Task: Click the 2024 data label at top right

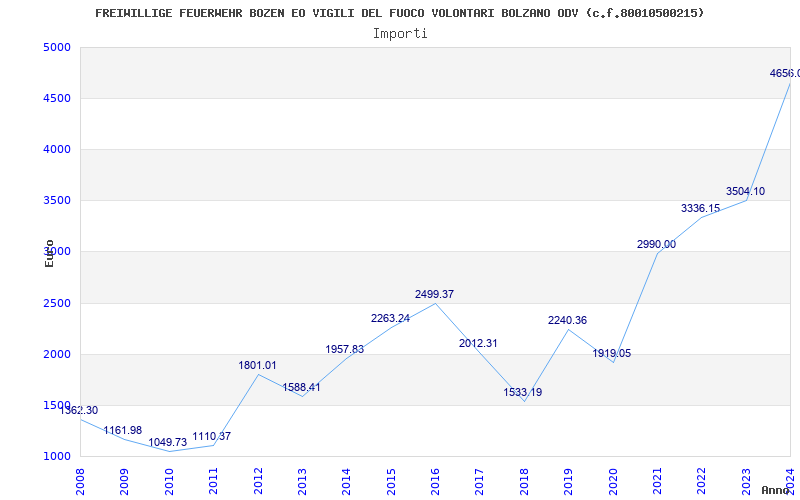Action: pos(785,73)
